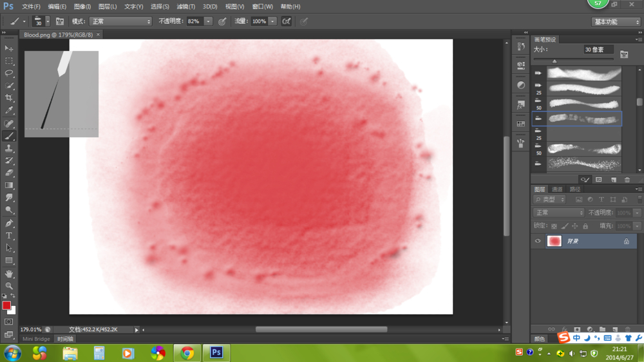Open the tool preset picker arrow

(24, 21)
